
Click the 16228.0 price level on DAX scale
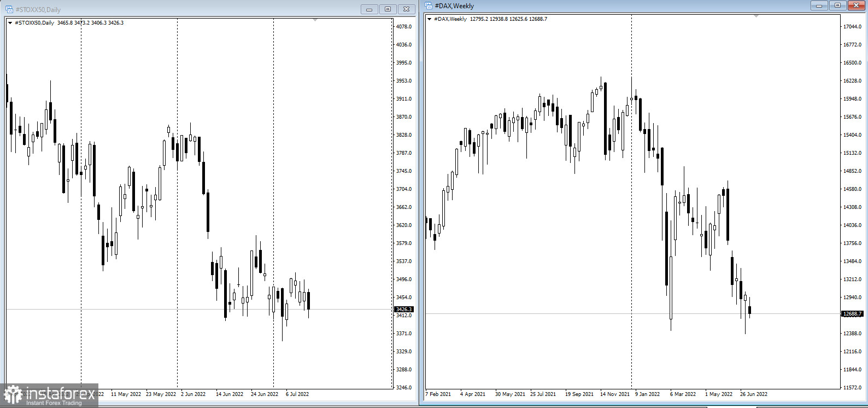click(x=852, y=81)
